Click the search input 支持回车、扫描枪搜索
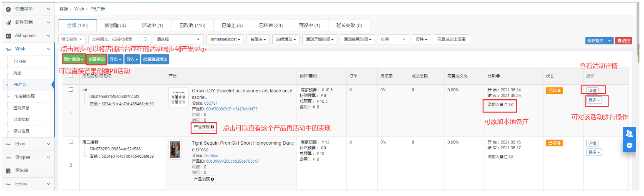 point(121,39)
